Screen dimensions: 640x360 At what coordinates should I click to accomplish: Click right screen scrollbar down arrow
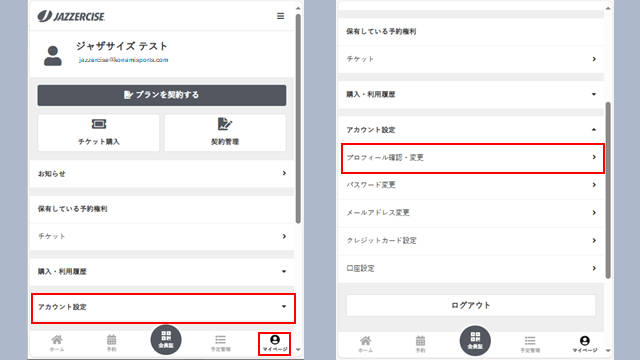click(608, 350)
